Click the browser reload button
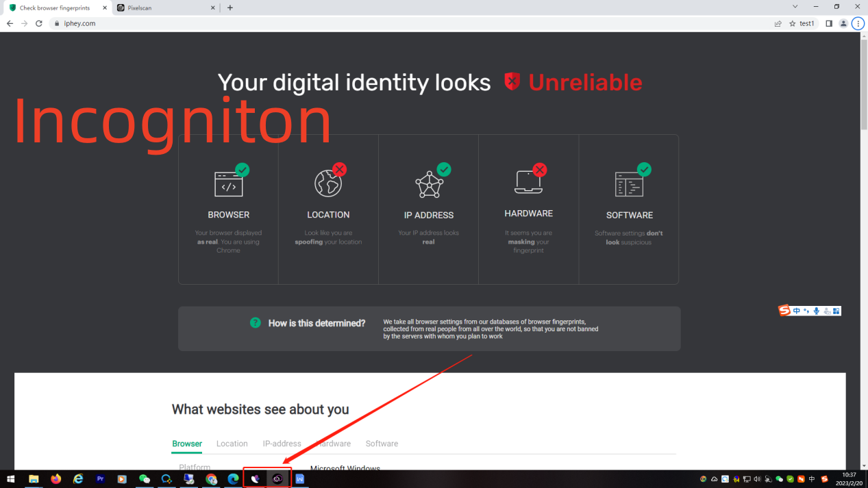The image size is (868, 488). click(39, 23)
